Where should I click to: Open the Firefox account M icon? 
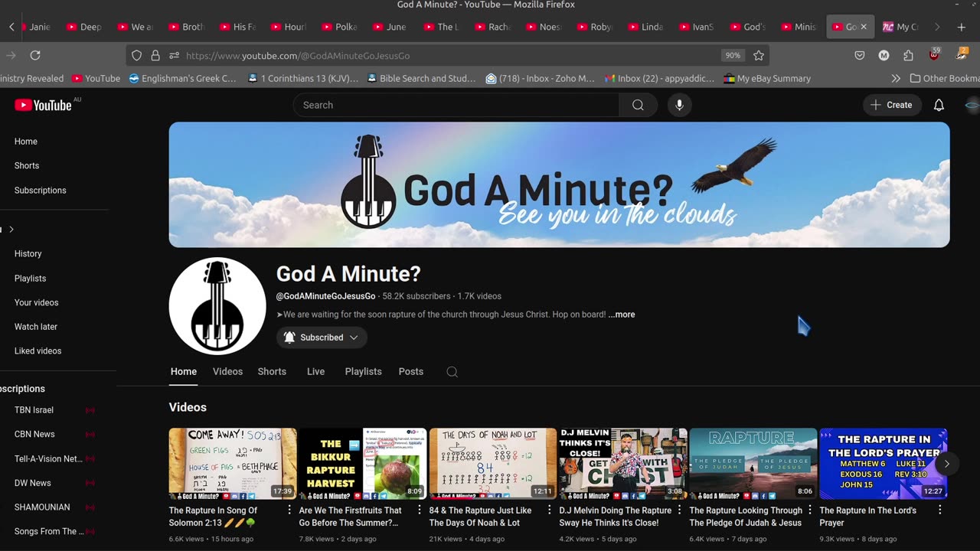tap(884, 55)
